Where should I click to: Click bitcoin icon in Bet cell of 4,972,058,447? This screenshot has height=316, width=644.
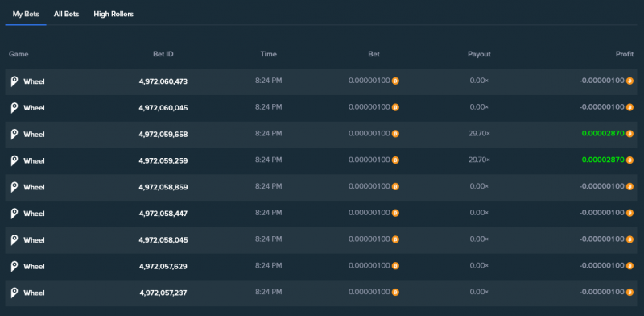click(x=395, y=213)
